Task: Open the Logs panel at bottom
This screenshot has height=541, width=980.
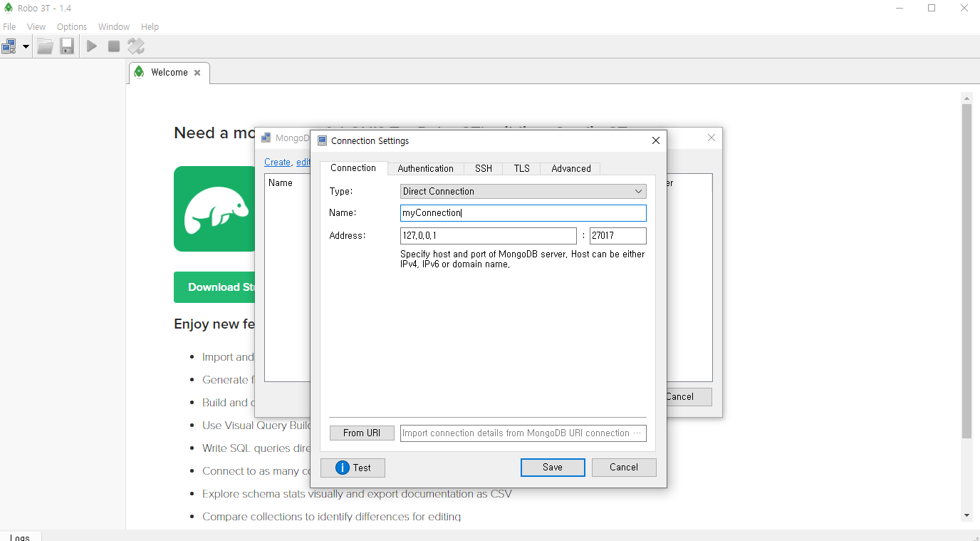Action: pos(20,537)
